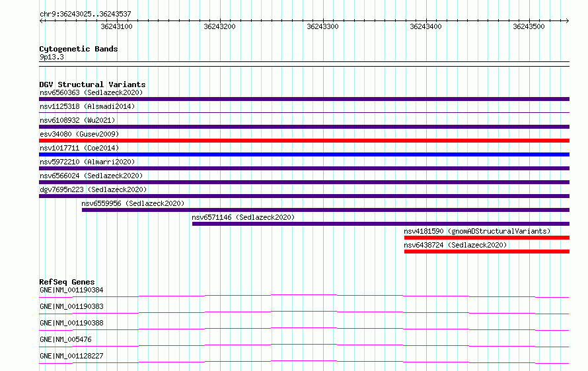588x371 pixels.
Task: Click the left arrow of the ruler
Action: [41, 20]
